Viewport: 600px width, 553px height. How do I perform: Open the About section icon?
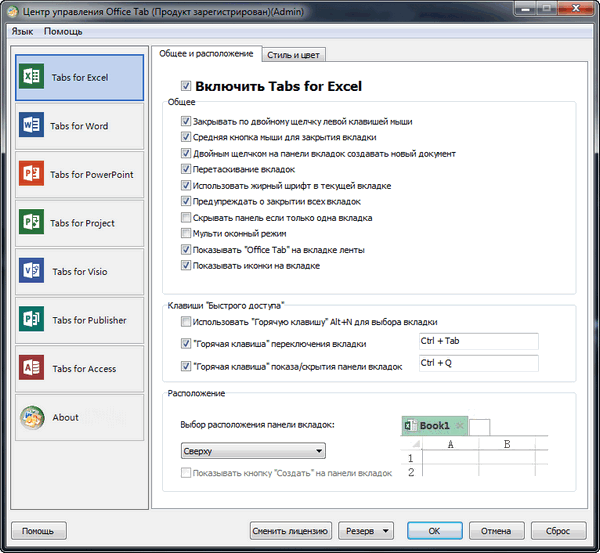click(32, 418)
